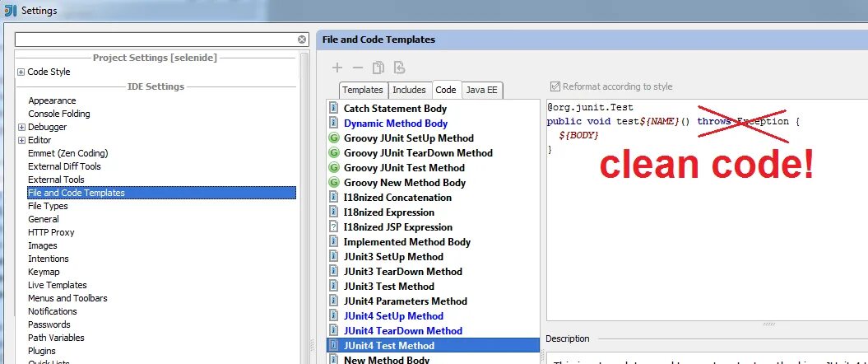Click in the settings search input field
This screenshot has width=868, height=364.
156,40
